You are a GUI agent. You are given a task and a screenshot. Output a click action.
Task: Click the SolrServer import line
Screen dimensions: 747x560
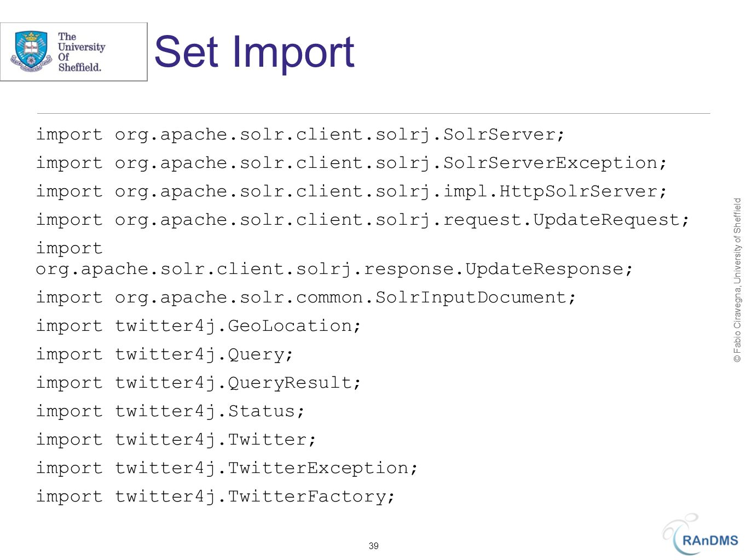(300, 135)
